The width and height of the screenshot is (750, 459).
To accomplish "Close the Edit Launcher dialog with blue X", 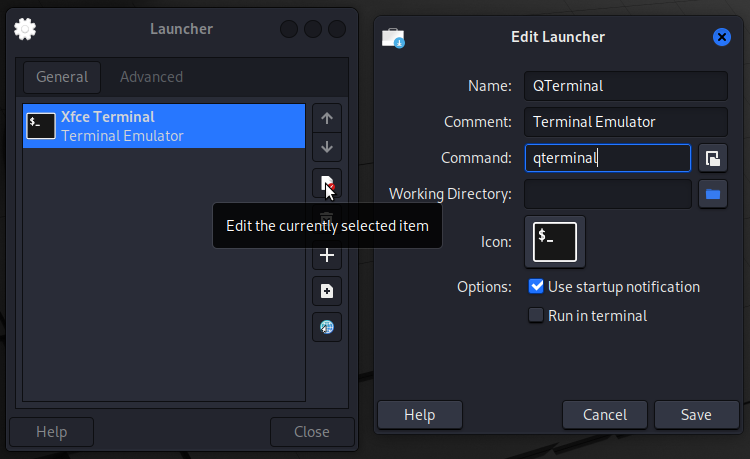I will 721,37.
